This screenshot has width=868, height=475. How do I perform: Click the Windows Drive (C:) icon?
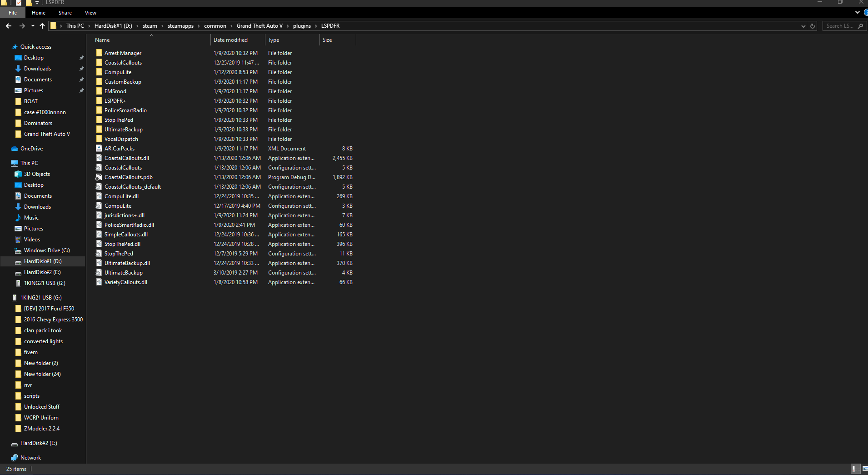[x=18, y=250]
